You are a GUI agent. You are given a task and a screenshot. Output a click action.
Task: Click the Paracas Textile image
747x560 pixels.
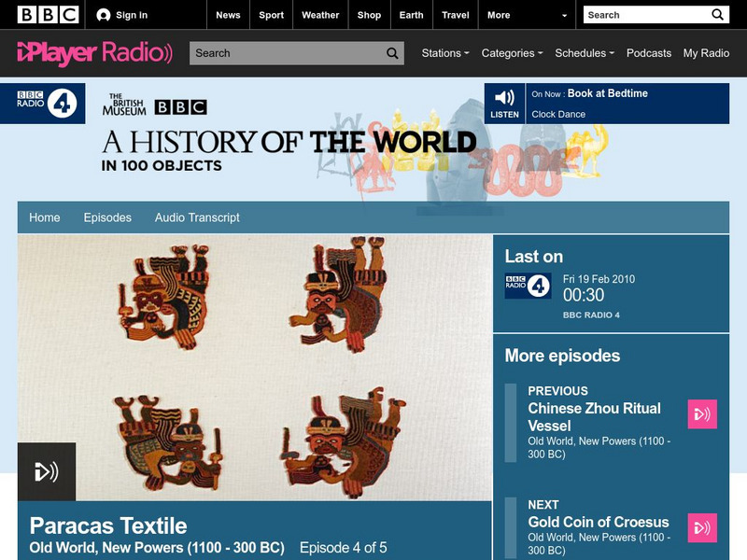(255, 367)
